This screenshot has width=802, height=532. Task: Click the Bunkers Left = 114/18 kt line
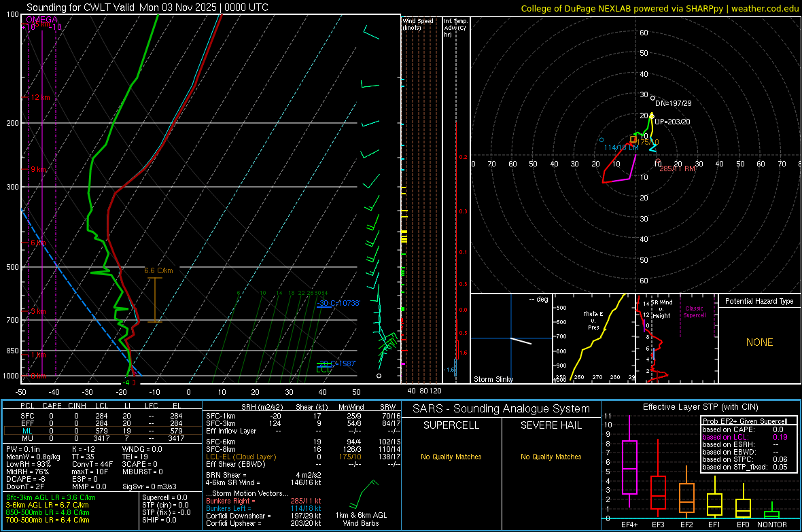264,508
